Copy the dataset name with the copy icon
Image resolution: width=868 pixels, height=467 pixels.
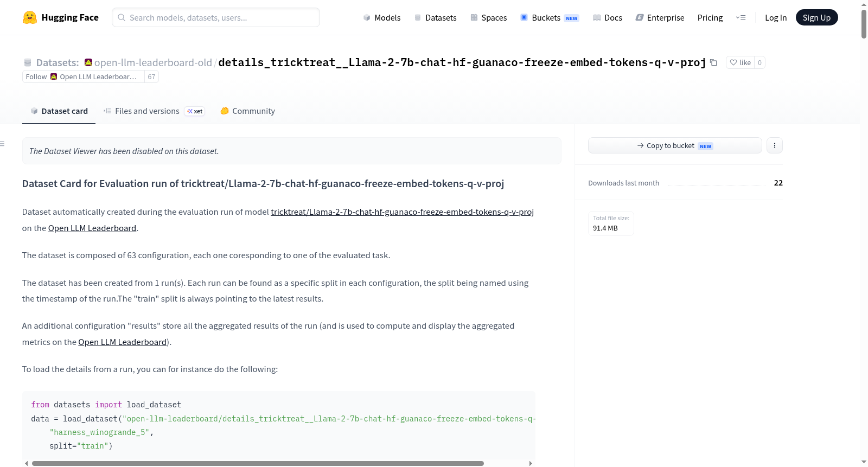click(x=714, y=63)
